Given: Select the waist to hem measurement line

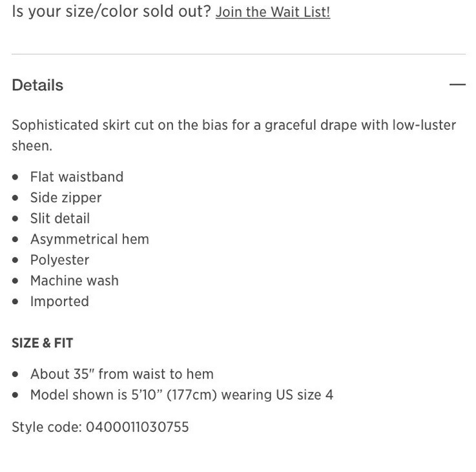Looking at the screenshot, I should [122, 374].
